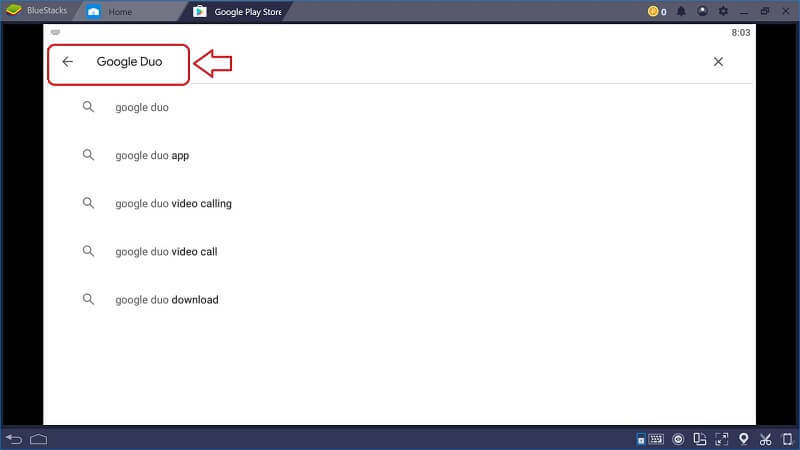The height and width of the screenshot is (450, 800).
Task: Open the keyboard controls icon
Action: click(x=656, y=439)
